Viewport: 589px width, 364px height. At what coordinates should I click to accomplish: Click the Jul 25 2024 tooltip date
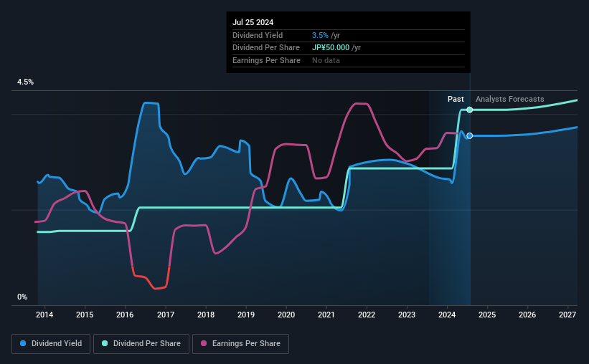253,22
